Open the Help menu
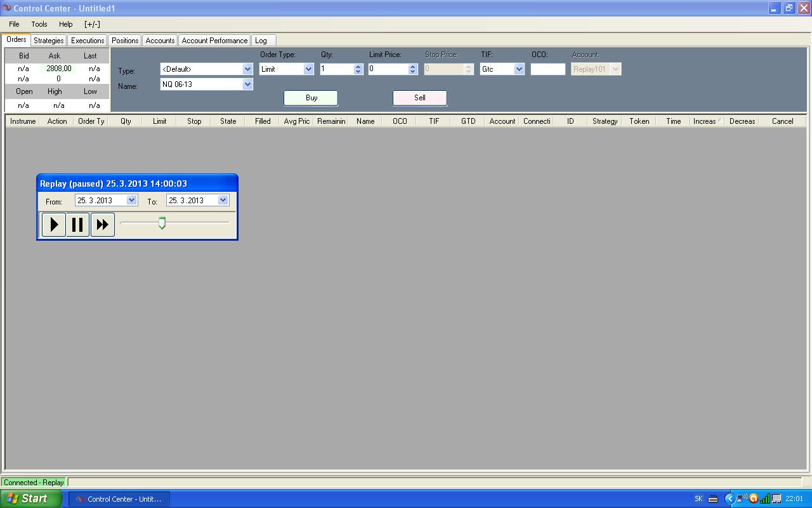This screenshot has height=508, width=812. [x=65, y=24]
